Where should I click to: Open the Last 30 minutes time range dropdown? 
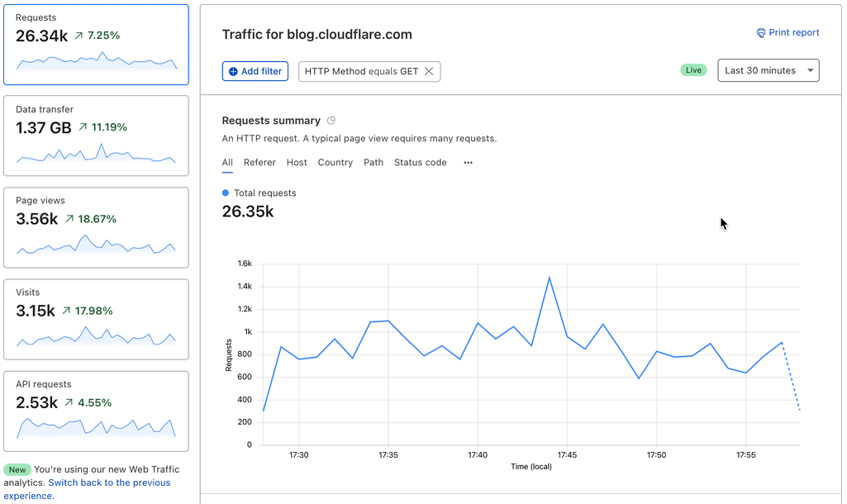pos(768,71)
